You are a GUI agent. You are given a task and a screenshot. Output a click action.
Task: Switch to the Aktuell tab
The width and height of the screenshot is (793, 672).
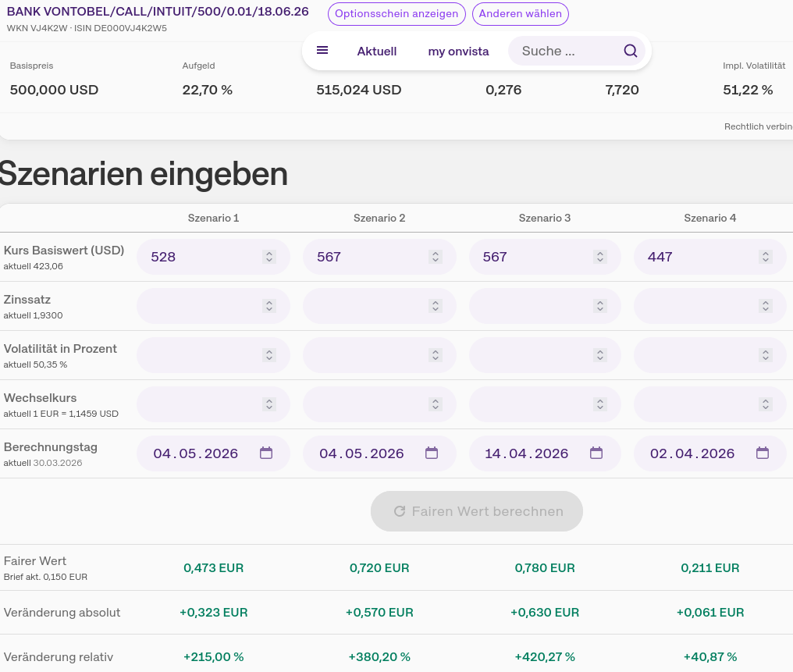pyautogui.click(x=377, y=52)
